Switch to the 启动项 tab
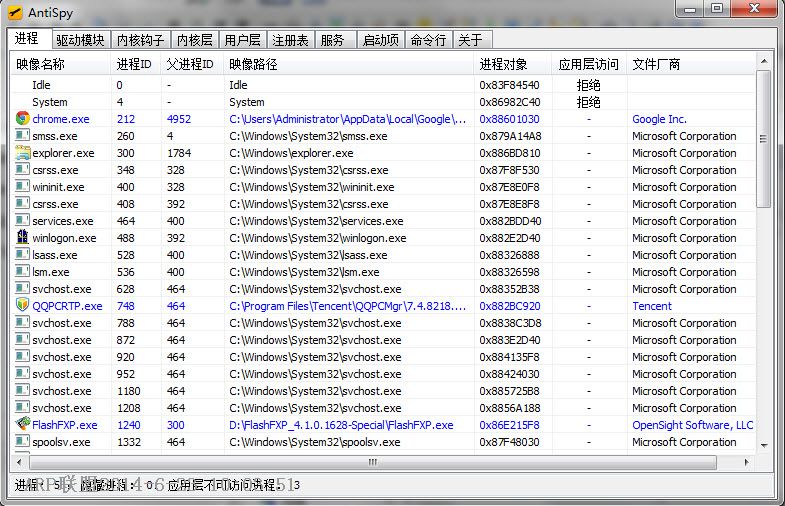Screen dimensions: 785x506 click(380, 40)
